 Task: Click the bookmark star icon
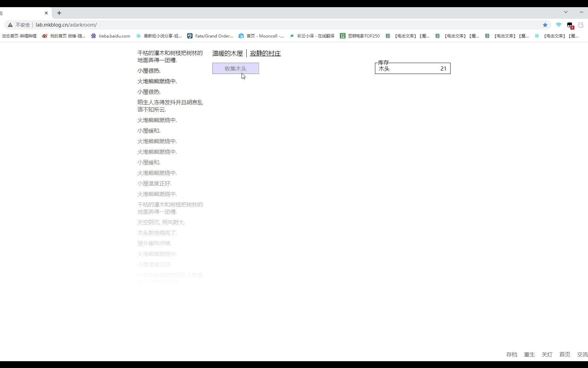point(545,25)
